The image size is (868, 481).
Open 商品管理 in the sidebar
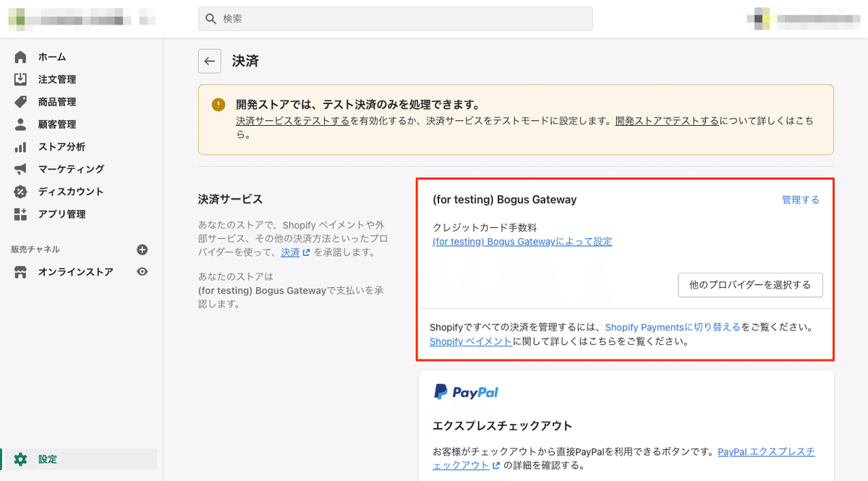[x=57, y=102]
